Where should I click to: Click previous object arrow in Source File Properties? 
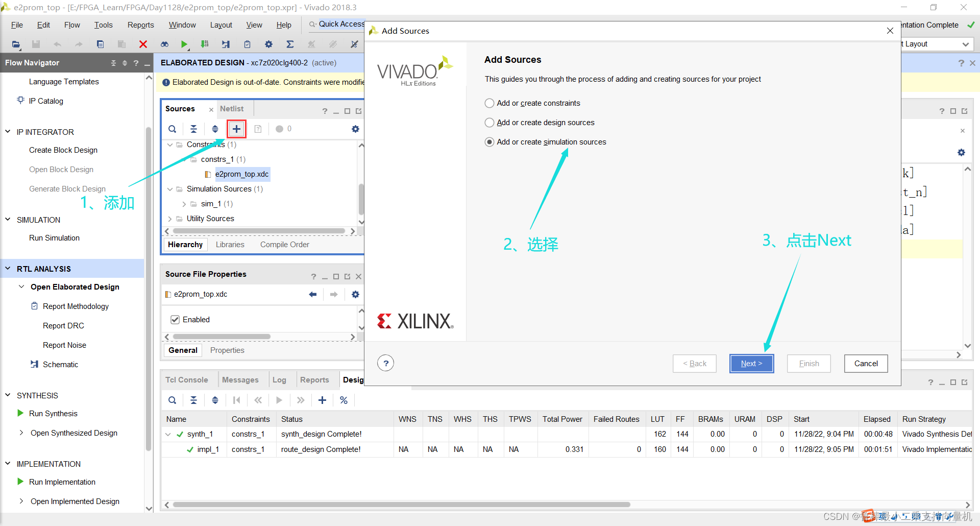click(x=313, y=294)
